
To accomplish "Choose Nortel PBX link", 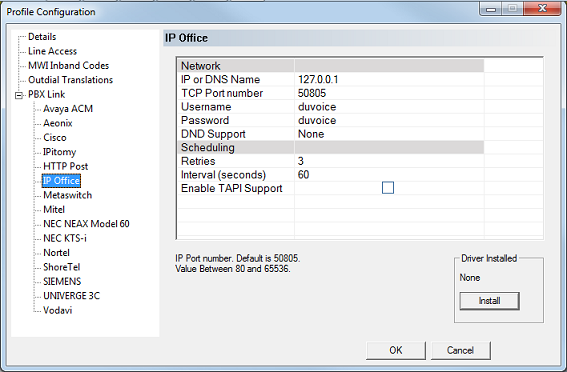I will coord(56,253).
